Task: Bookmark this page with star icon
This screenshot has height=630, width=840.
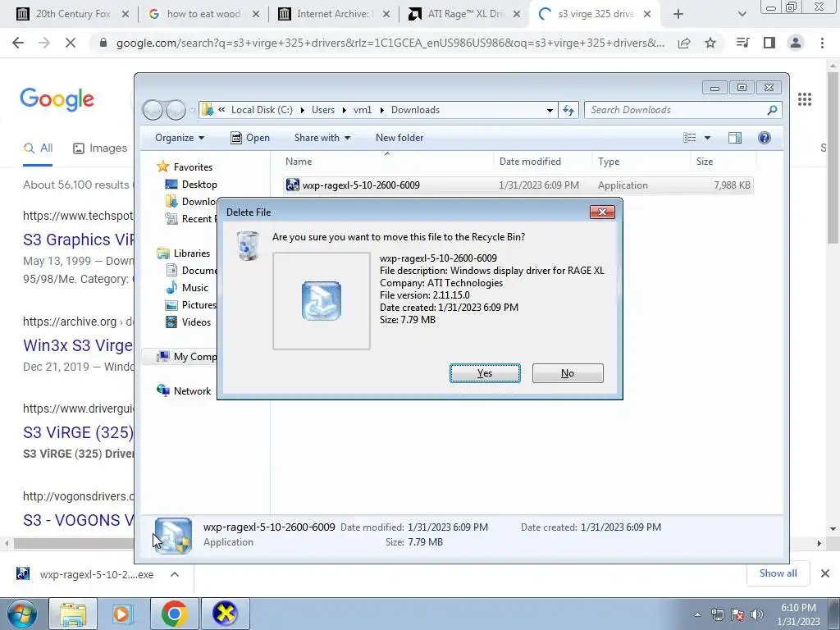Action: pyautogui.click(x=710, y=43)
